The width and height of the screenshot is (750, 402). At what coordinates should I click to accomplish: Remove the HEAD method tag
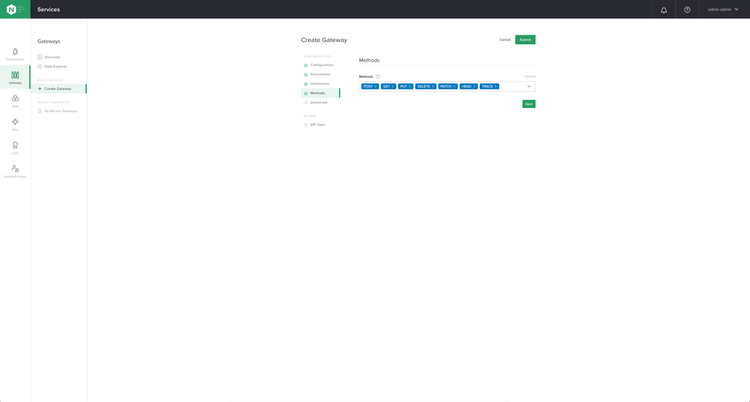[474, 87]
